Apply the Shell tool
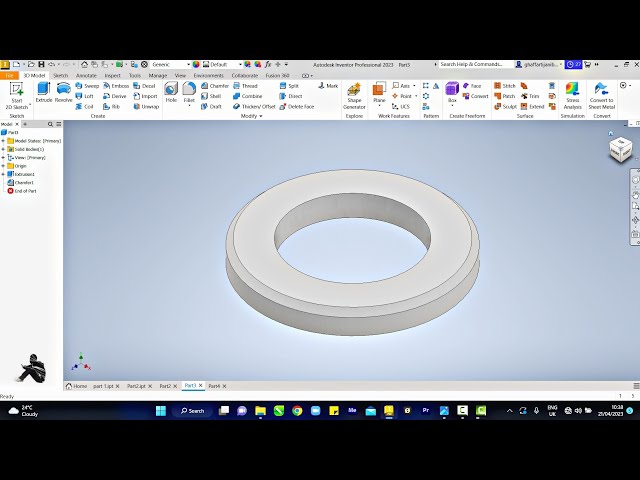This screenshot has width=640, height=480. pyautogui.click(x=211, y=96)
